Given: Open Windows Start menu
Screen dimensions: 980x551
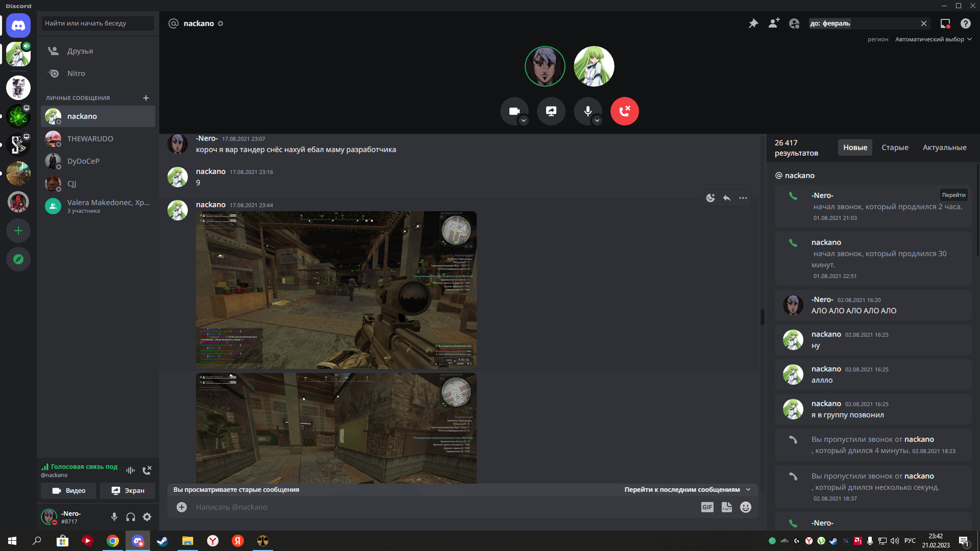Looking at the screenshot, I should pos(12,541).
